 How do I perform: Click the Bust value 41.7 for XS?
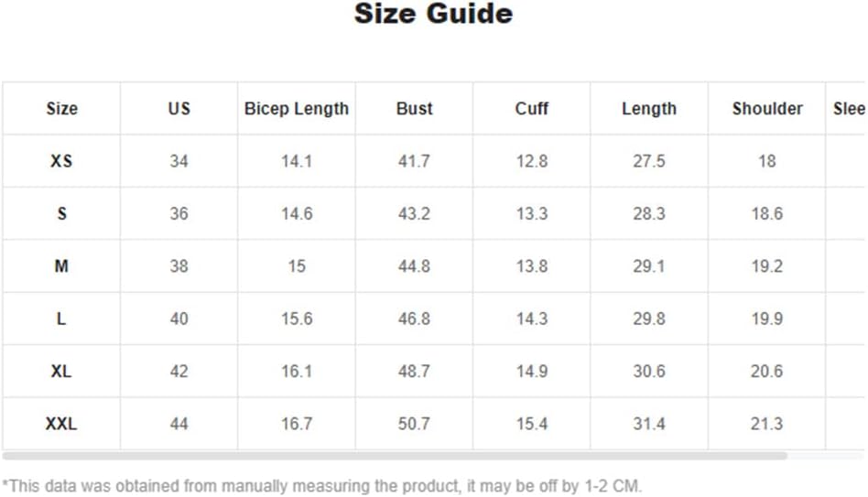[414, 161]
